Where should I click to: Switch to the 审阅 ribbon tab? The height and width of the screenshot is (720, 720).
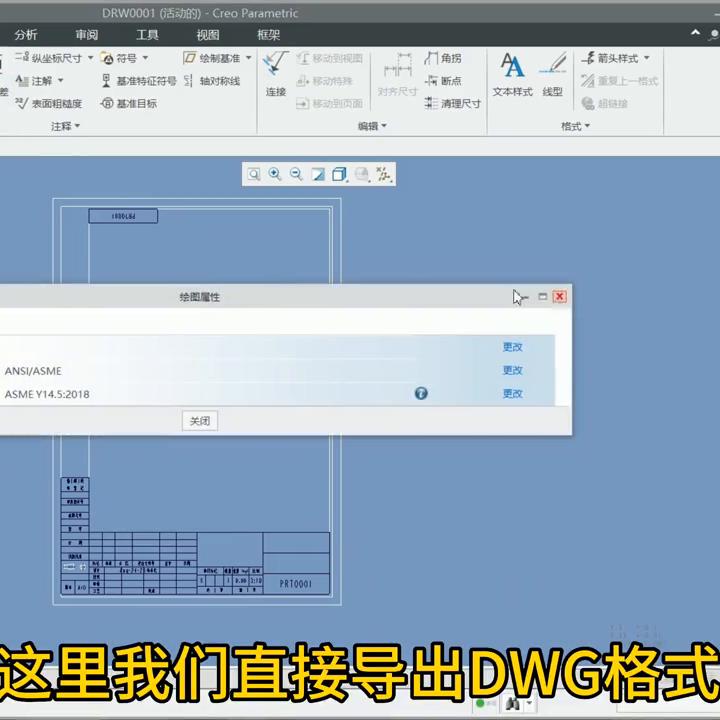[86, 35]
